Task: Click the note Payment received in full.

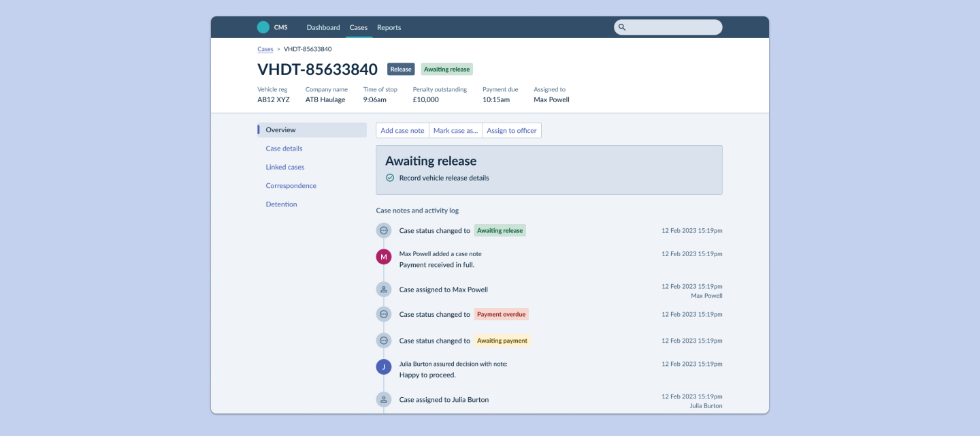Action: point(437,264)
